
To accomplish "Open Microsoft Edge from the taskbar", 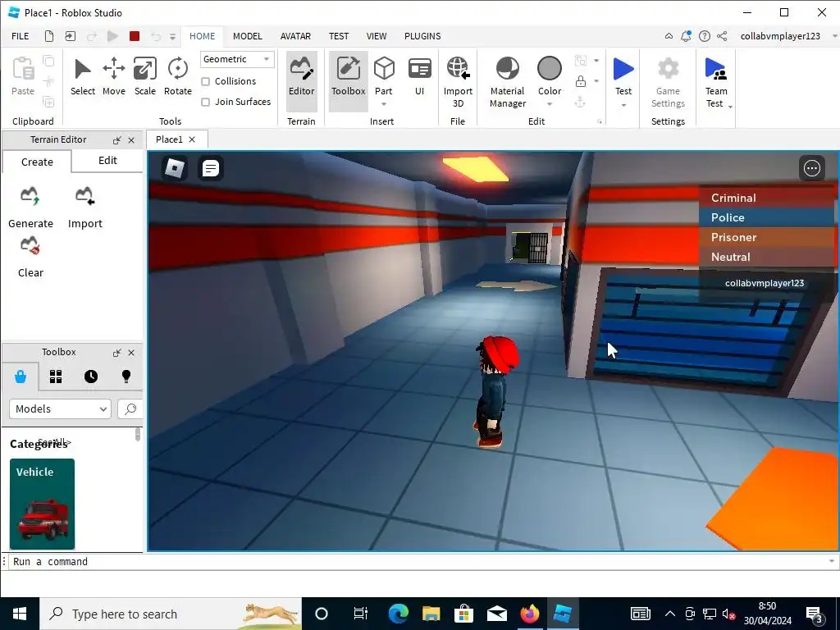I will click(398, 614).
